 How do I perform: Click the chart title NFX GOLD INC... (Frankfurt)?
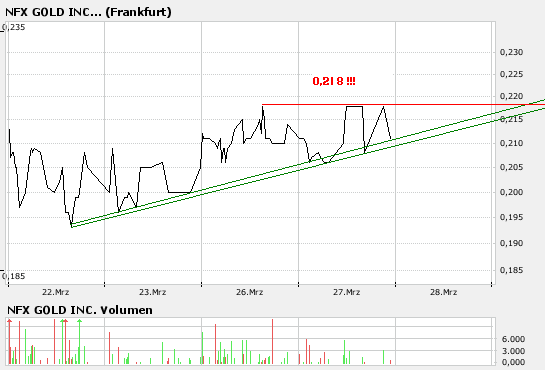(x=88, y=12)
